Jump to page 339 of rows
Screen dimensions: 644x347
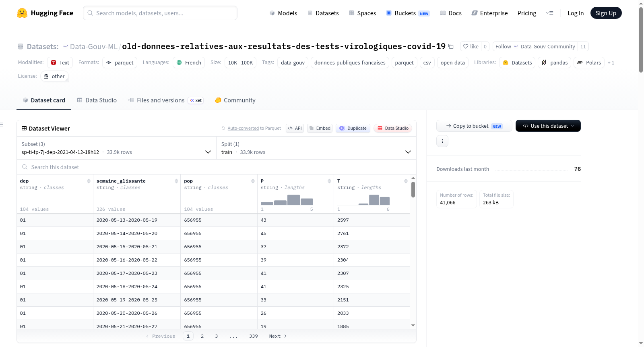point(253,336)
